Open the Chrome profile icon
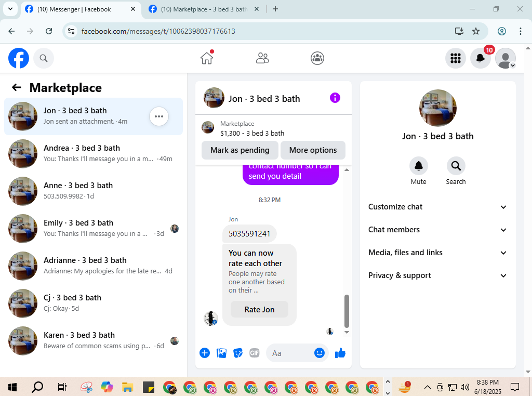This screenshot has width=532, height=396. [502, 31]
